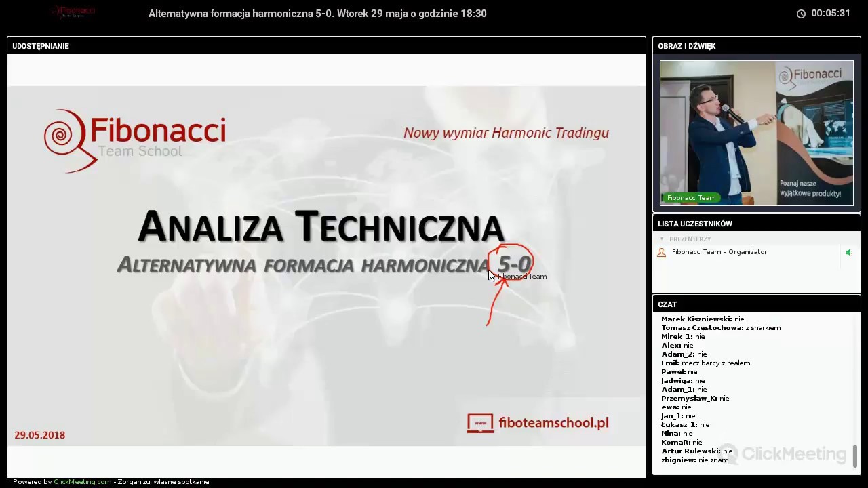The width and height of the screenshot is (868, 488).
Task: Click the presenter avatar icon beside Fibonacci Team
Action: click(662, 252)
